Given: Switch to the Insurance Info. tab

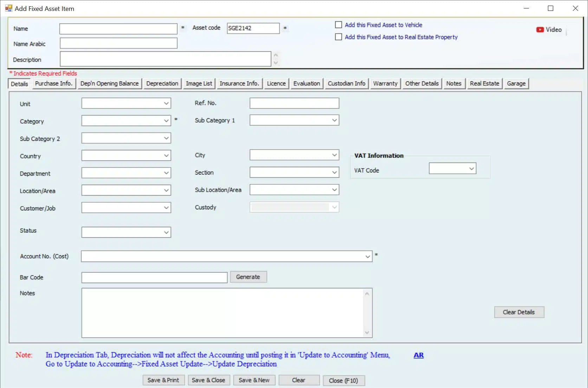Looking at the screenshot, I should (x=239, y=84).
